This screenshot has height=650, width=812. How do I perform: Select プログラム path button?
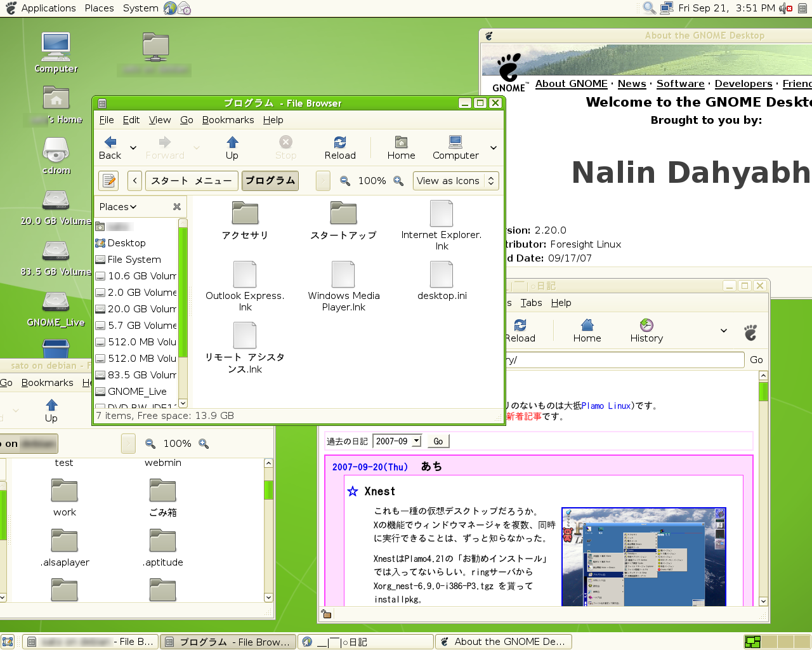[270, 181]
